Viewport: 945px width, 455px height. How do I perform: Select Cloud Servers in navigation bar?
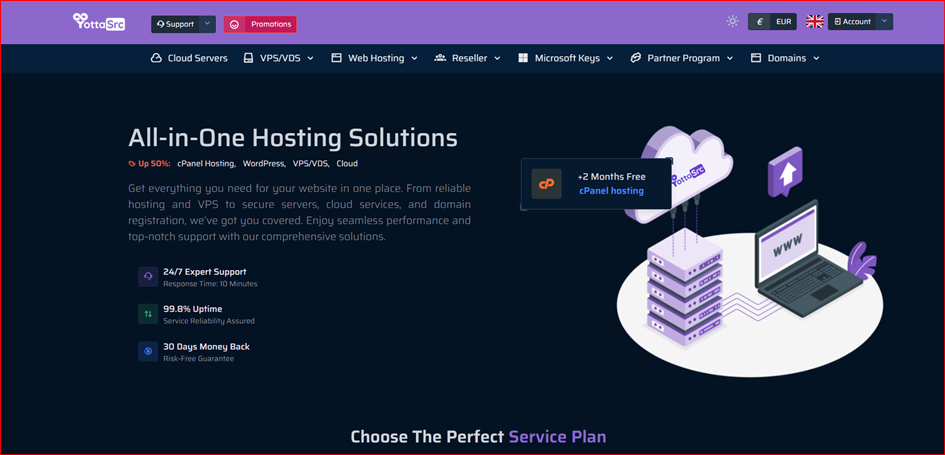click(189, 58)
